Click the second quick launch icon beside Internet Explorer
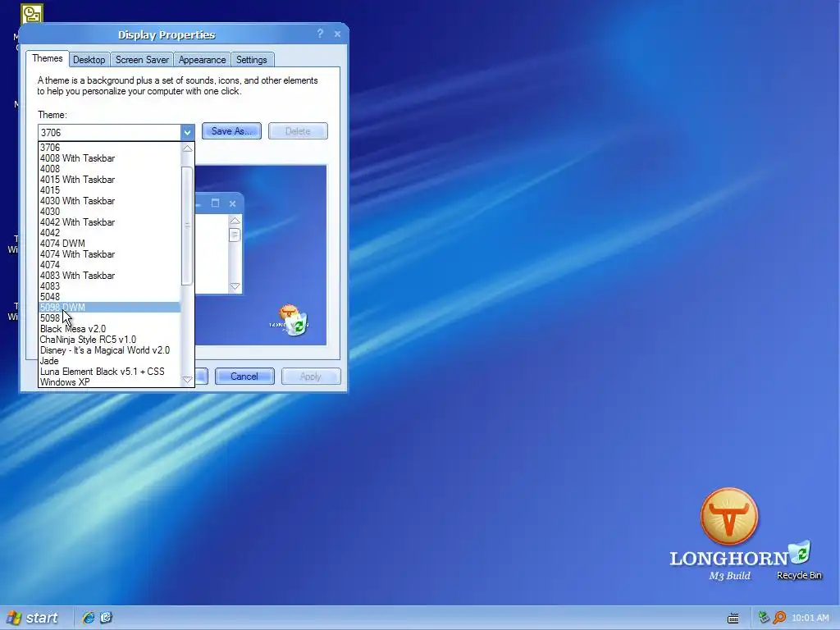Viewport: 840px width, 630px height. (x=106, y=618)
